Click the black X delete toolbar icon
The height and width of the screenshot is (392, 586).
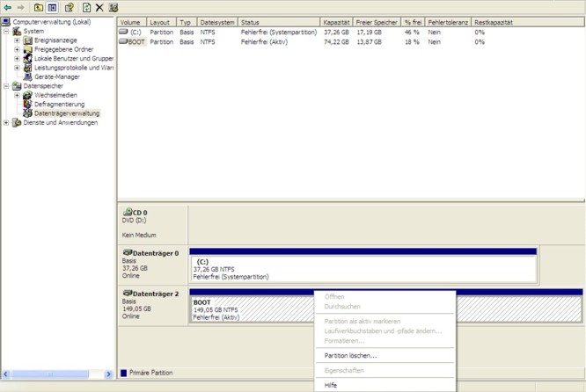pyautogui.click(x=99, y=7)
